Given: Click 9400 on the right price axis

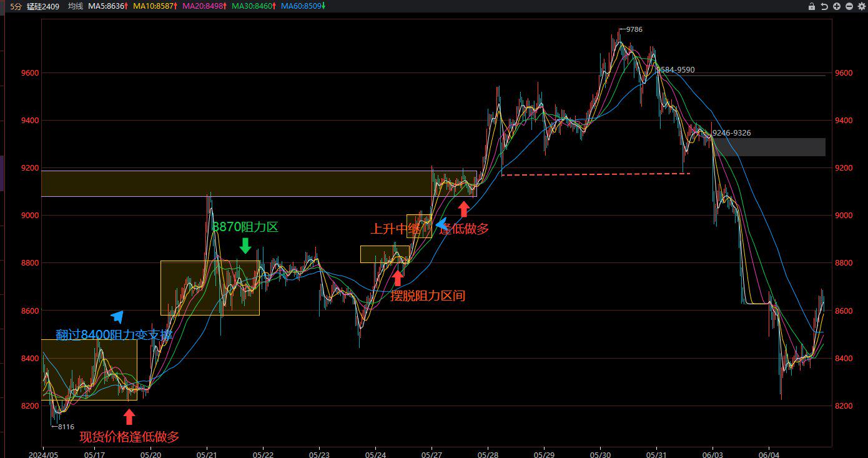Looking at the screenshot, I should [x=843, y=121].
